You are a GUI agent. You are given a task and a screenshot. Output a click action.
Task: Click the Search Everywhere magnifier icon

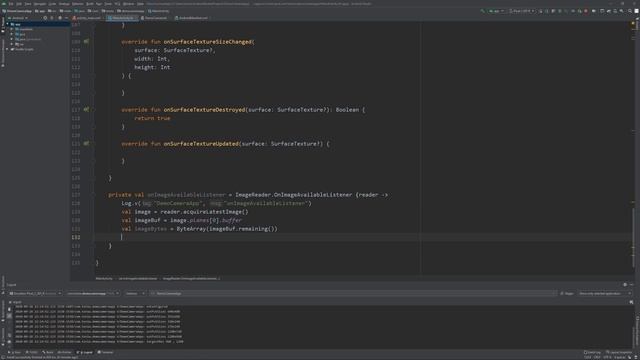[630, 11]
